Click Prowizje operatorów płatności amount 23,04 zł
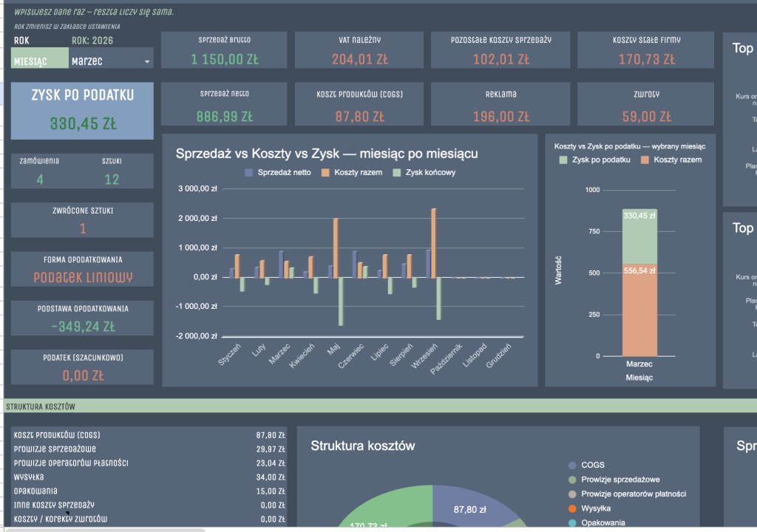The width and height of the screenshot is (757, 532). click(x=271, y=463)
